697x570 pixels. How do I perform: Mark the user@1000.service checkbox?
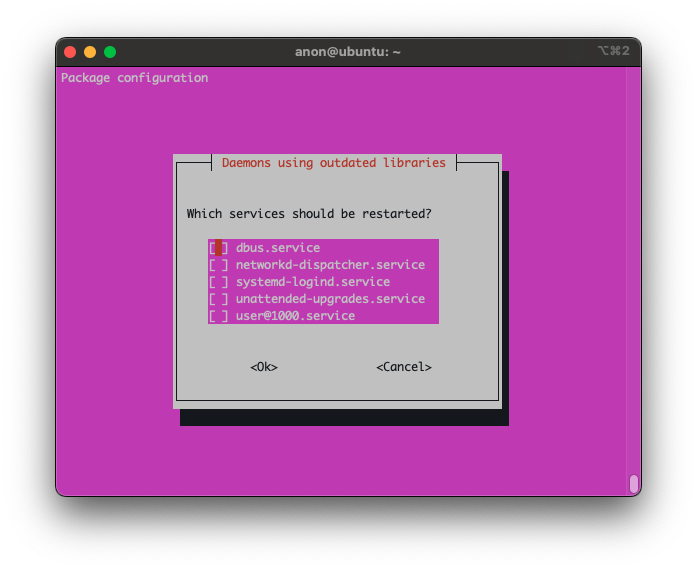[219, 316]
